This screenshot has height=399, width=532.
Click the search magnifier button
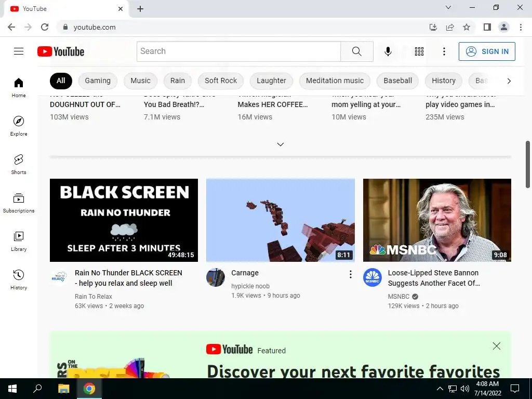[x=356, y=51]
